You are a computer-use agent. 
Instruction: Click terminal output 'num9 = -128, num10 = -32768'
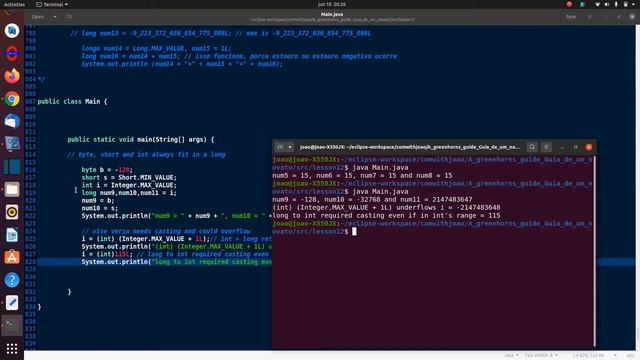(x=372, y=200)
